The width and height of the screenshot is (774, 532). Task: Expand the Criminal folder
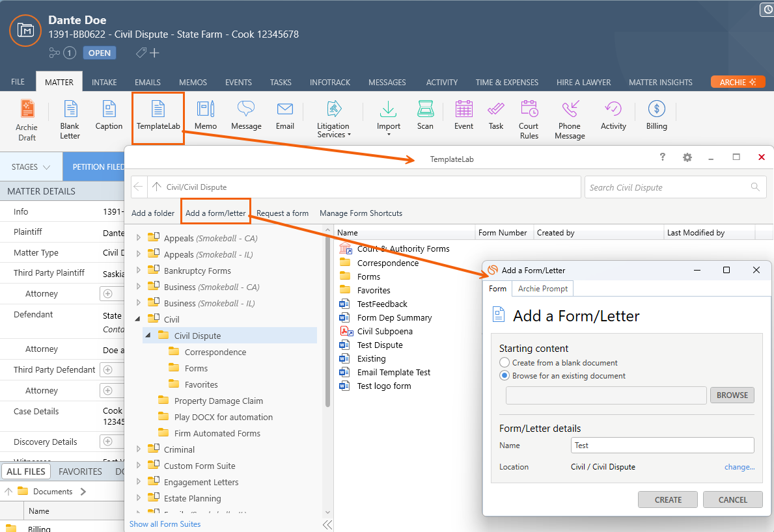139,449
